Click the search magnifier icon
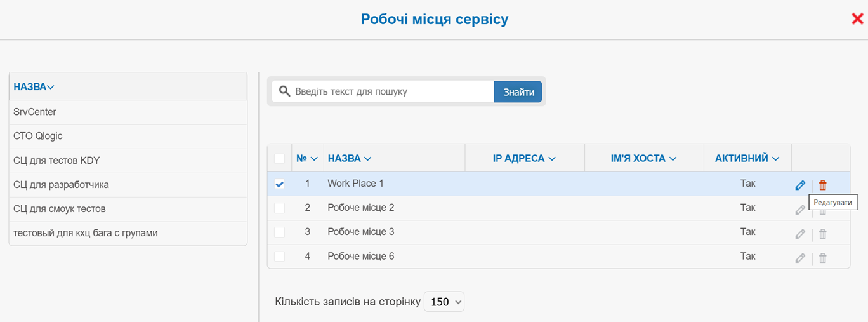Viewport: 868px width, 322px height. [x=285, y=91]
